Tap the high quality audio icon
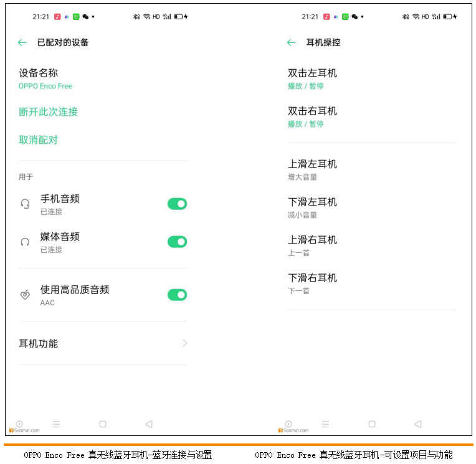Screen dimensions: 476x464 (25, 295)
